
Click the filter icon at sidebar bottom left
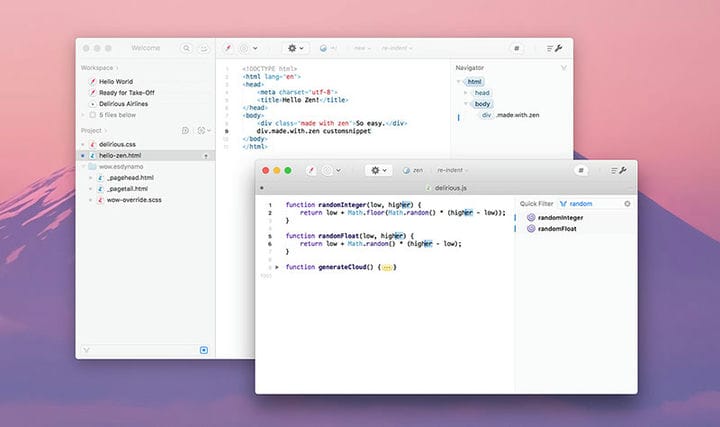pos(86,350)
